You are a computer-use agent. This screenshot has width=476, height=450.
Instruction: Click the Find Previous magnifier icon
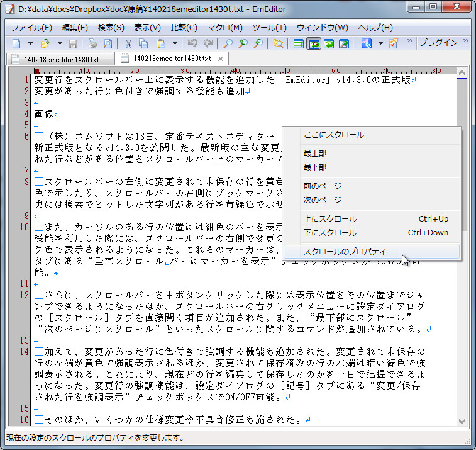[x=243, y=44]
